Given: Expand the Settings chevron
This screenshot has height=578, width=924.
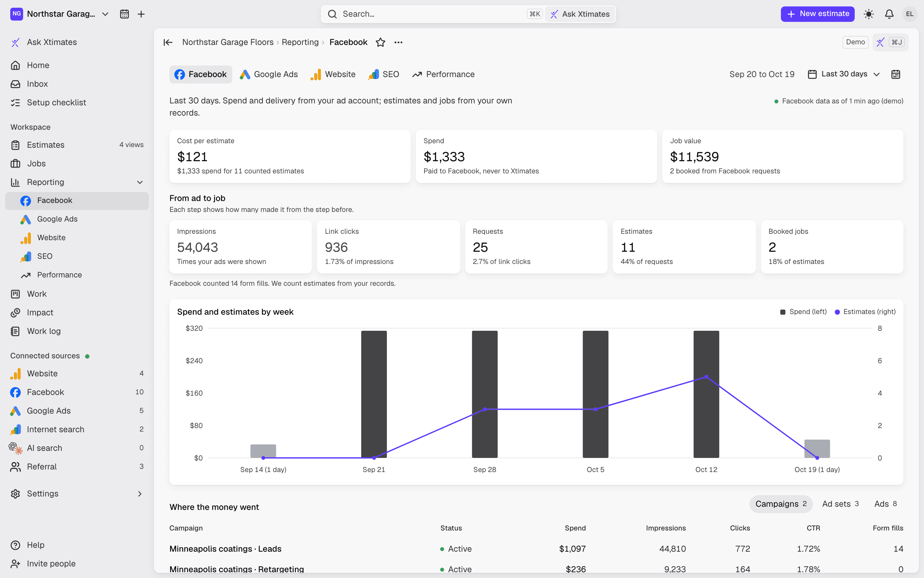Looking at the screenshot, I should click(140, 494).
